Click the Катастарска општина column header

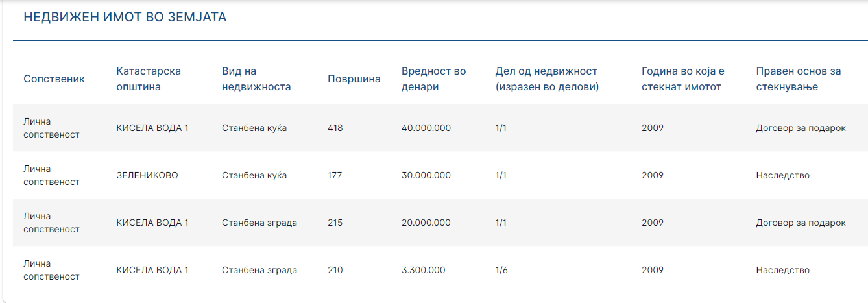149,79
